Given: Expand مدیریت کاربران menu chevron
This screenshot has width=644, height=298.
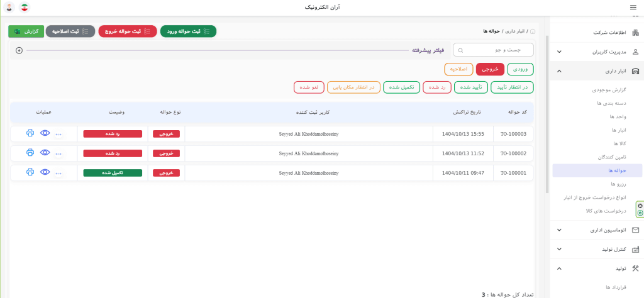Looking at the screenshot, I should click(559, 52).
